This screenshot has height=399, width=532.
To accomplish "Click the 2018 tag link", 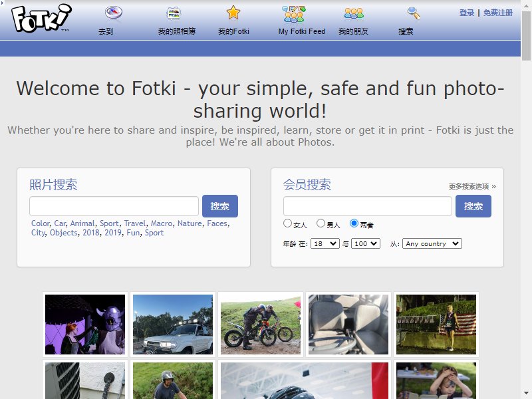I will pos(91,232).
